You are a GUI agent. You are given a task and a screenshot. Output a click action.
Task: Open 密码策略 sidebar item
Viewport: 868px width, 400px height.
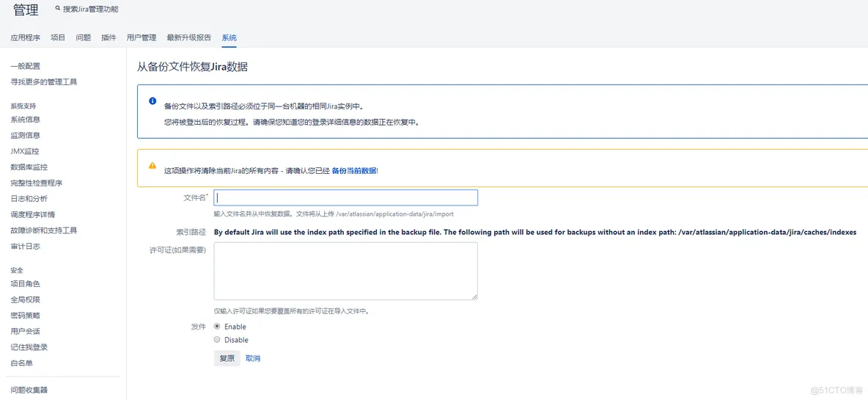[x=26, y=316]
